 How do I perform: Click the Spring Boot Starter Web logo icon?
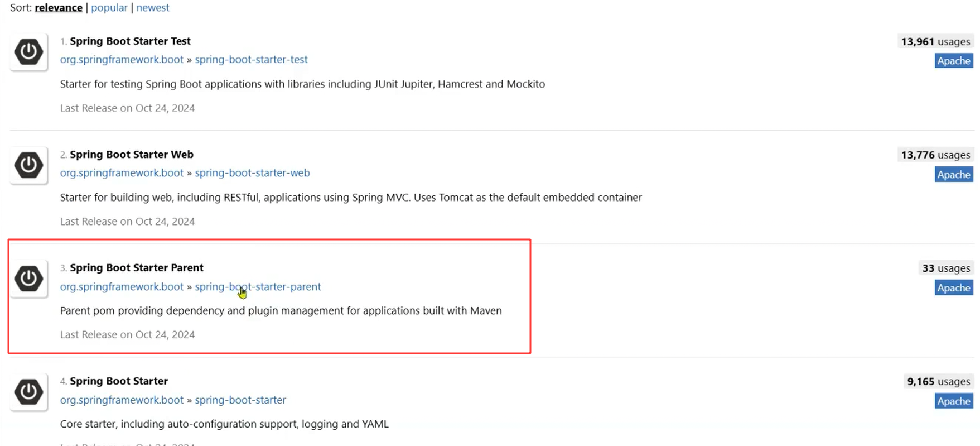click(x=28, y=165)
